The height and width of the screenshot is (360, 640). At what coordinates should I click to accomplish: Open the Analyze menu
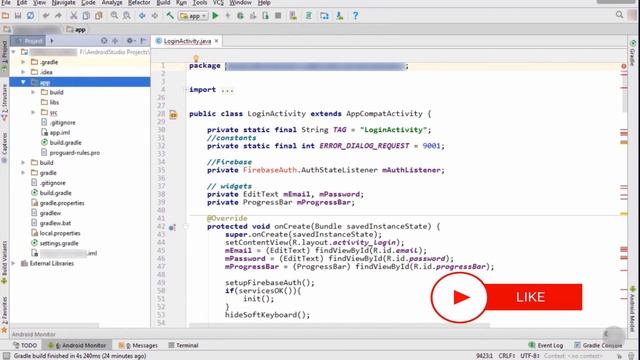pyautogui.click(x=112, y=3)
